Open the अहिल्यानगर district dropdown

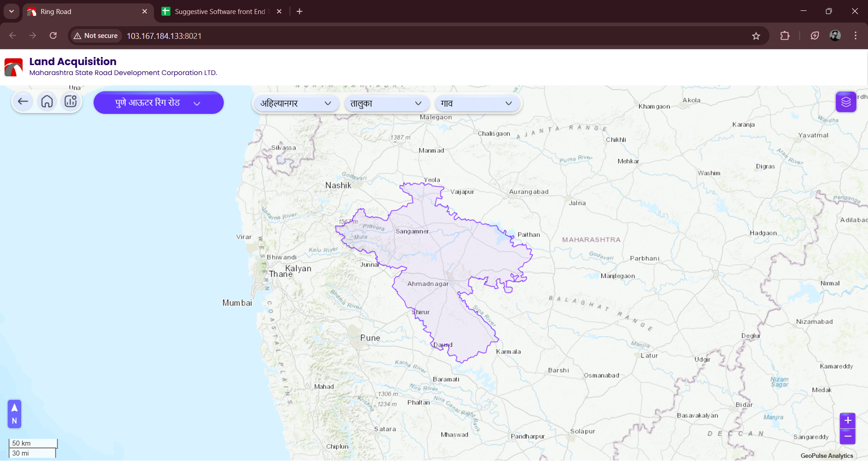[x=296, y=103]
